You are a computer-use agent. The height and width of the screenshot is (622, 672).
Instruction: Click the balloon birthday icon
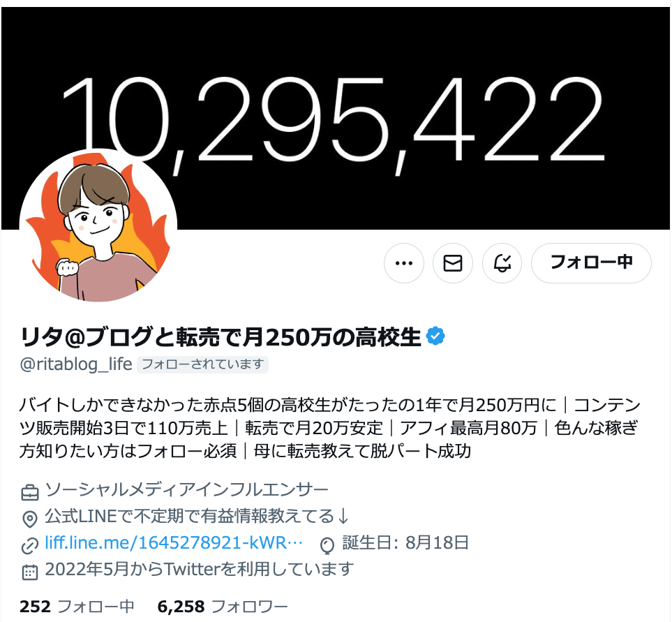(327, 545)
